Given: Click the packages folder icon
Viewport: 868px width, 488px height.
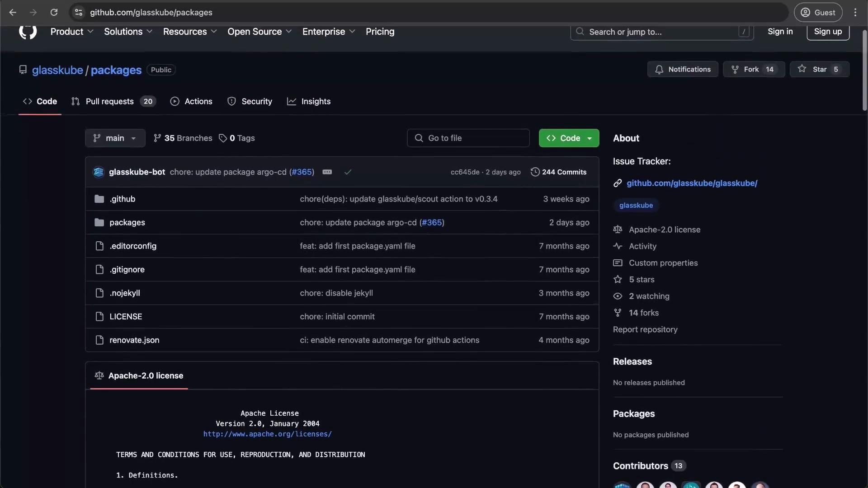Looking at the screenshot, I should click(x=99, y=222).
